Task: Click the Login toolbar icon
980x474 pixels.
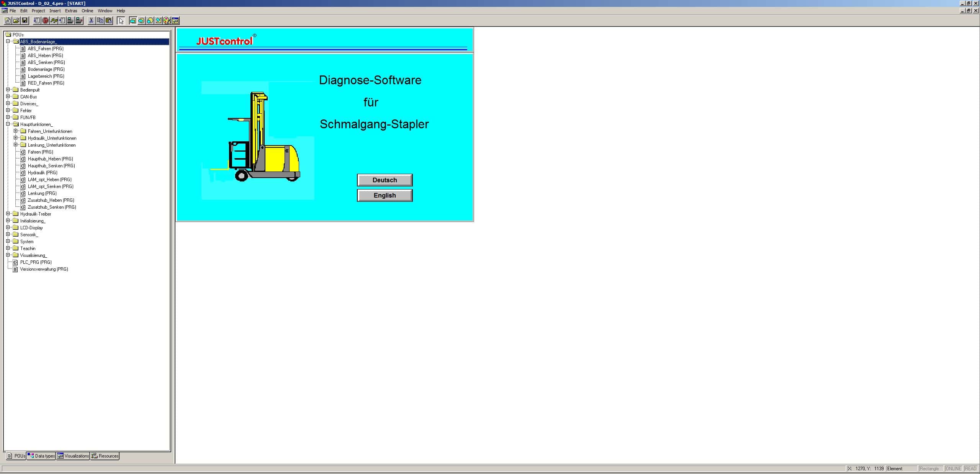Action: (x=70, y=21)
